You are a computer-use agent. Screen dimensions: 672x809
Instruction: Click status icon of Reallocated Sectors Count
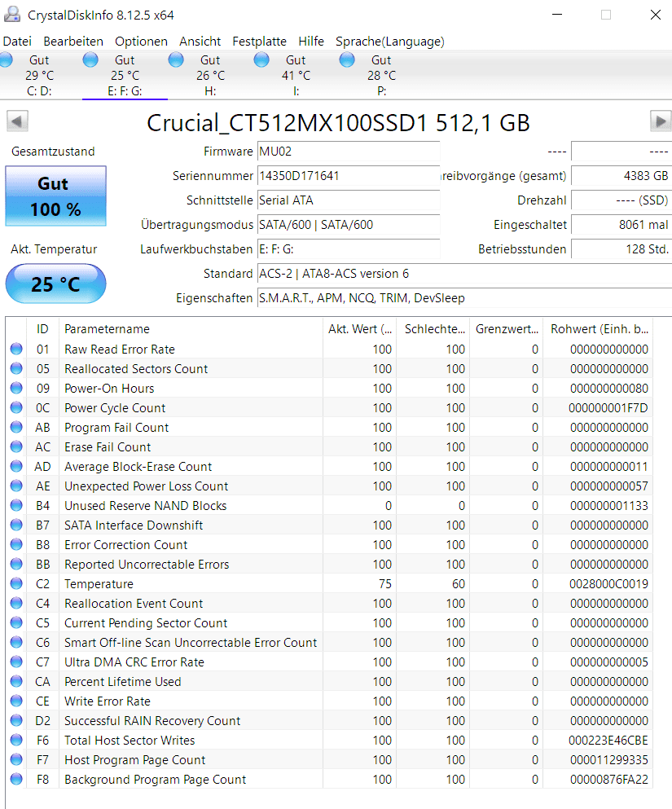[16, 368]
